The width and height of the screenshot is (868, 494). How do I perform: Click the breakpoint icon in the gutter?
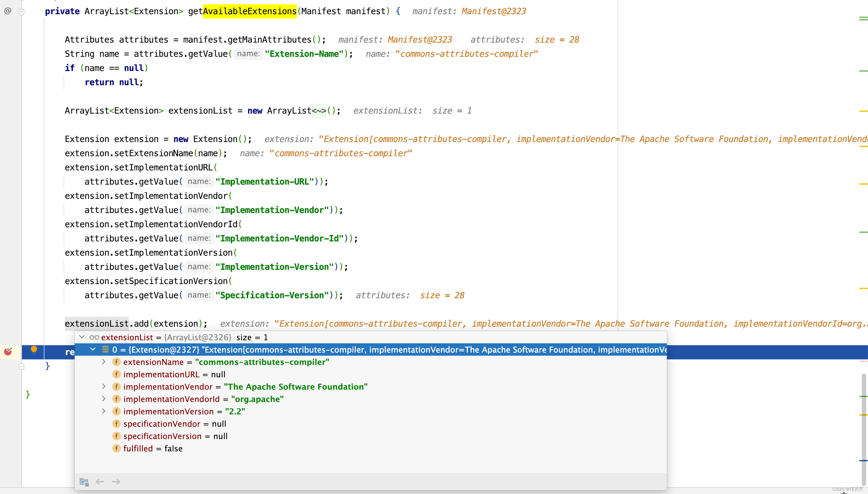[8, 351]
